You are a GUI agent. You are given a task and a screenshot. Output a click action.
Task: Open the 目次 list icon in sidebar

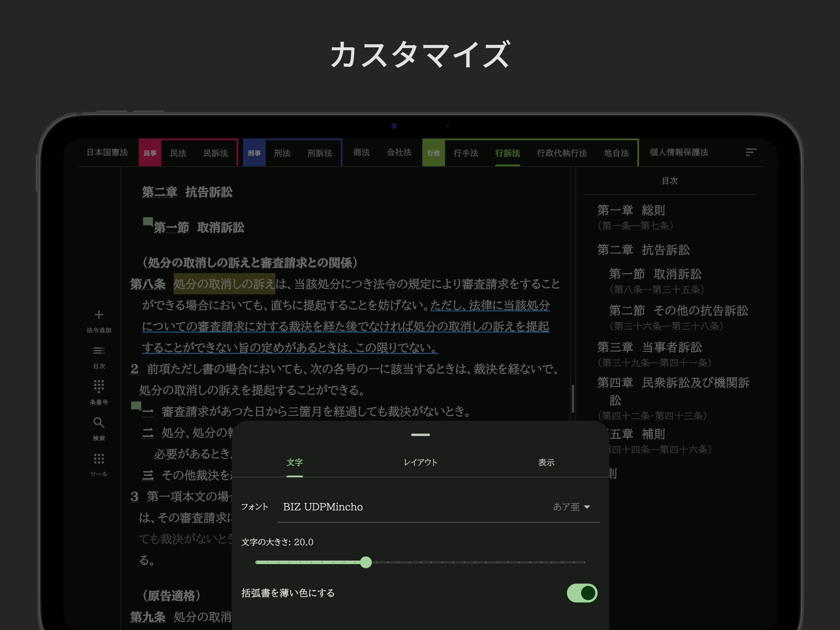(x=99, y=350)
